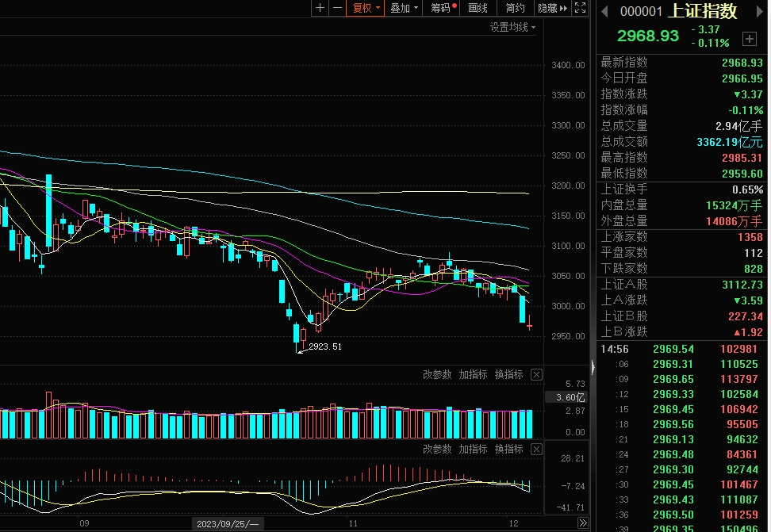
Task: Enter fullscreen chart view
Action: pyautogui.click(x=581, y=8)
